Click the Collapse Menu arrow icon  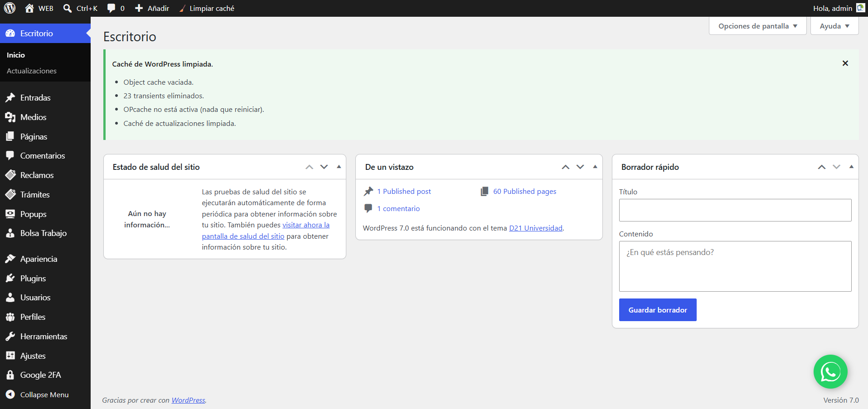[10, 395]
